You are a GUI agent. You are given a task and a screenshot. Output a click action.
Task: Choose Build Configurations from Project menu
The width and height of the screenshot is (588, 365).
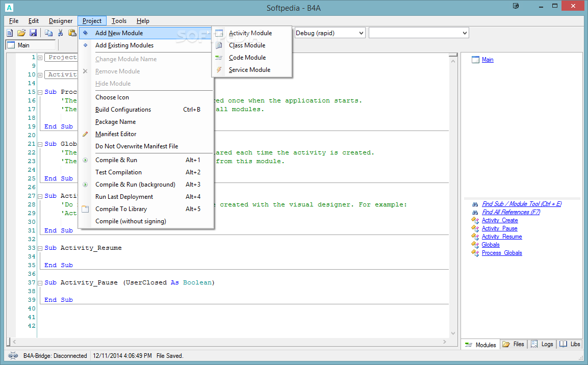tap(146, 110)
